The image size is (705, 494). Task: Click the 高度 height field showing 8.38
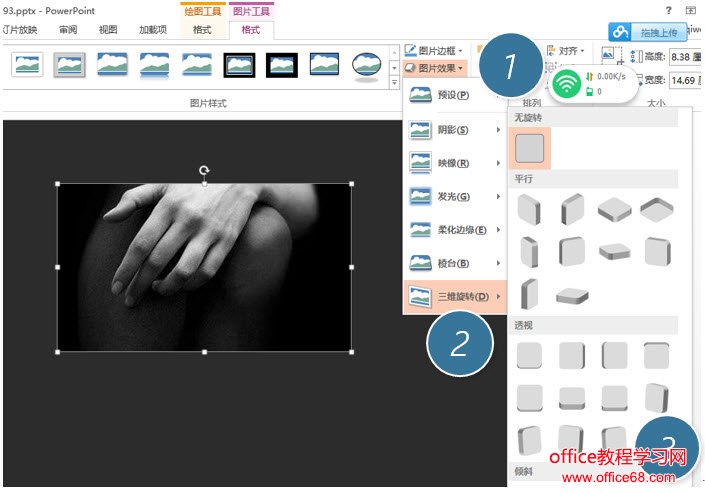pos(685,57)
